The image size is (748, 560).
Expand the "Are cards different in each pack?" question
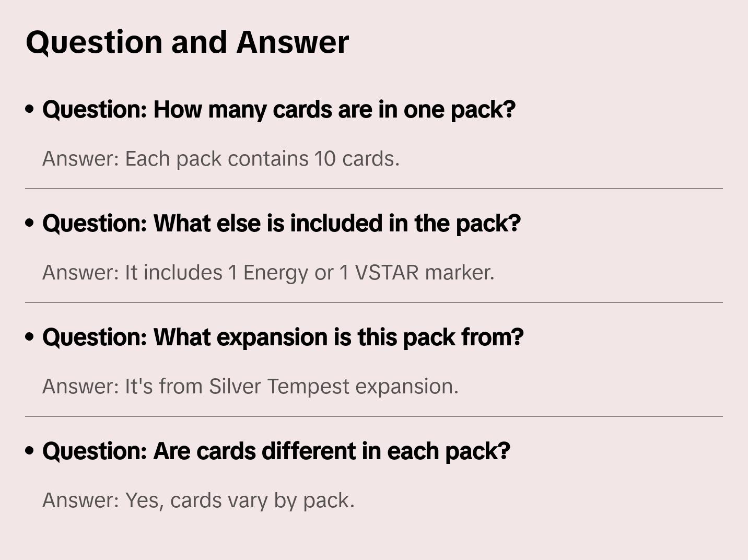[x=276, y=451]
